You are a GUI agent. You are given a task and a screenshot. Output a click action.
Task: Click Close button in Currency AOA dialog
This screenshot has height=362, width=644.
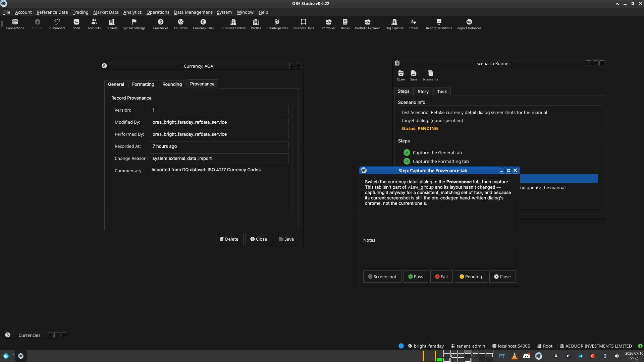(259, 239)
